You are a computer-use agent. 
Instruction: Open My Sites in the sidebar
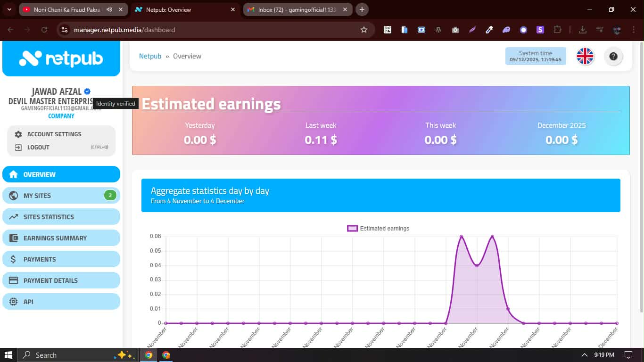[x=61, y=196]
